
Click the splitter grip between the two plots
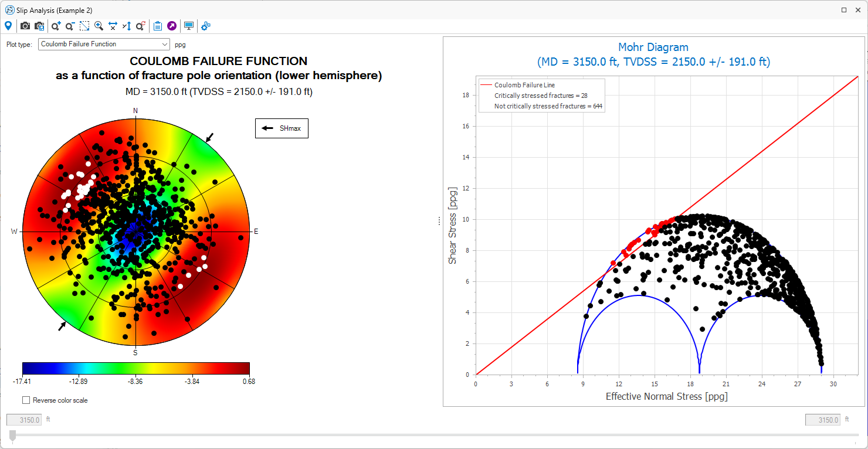pyautogui.click(x=439, y=221)
